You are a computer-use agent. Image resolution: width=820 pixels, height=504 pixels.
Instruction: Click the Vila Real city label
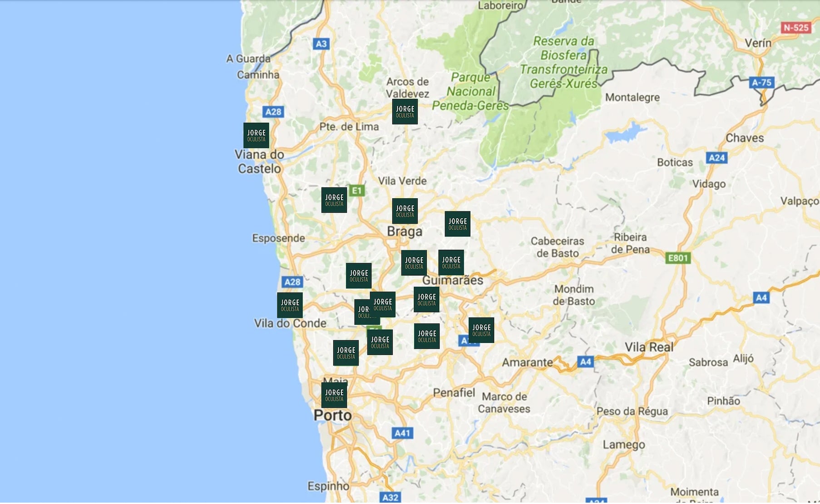[649, 347]
